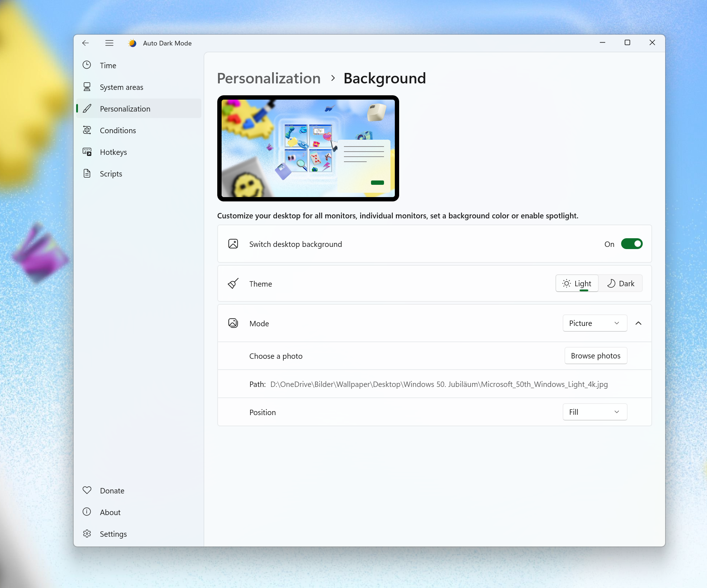This screenshot has height=588, width=707.
Task: Click the wallpaper file path text
Action: coord(439,384)
